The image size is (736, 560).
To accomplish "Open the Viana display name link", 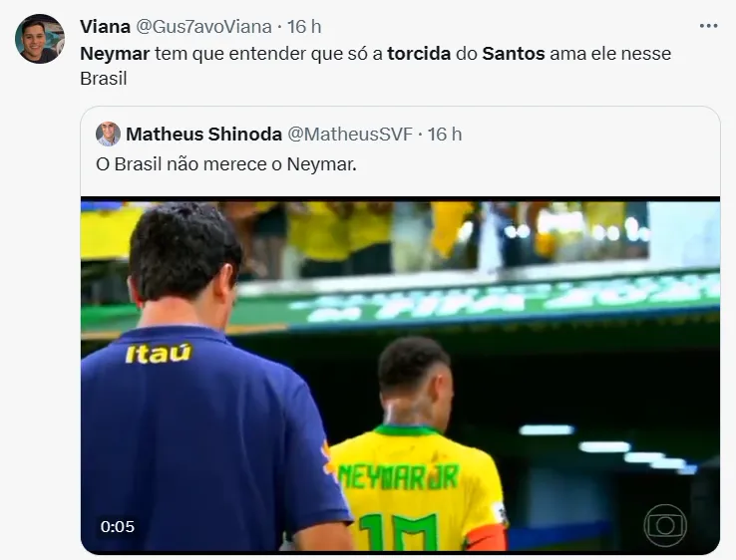I will [x=105, y=26].
